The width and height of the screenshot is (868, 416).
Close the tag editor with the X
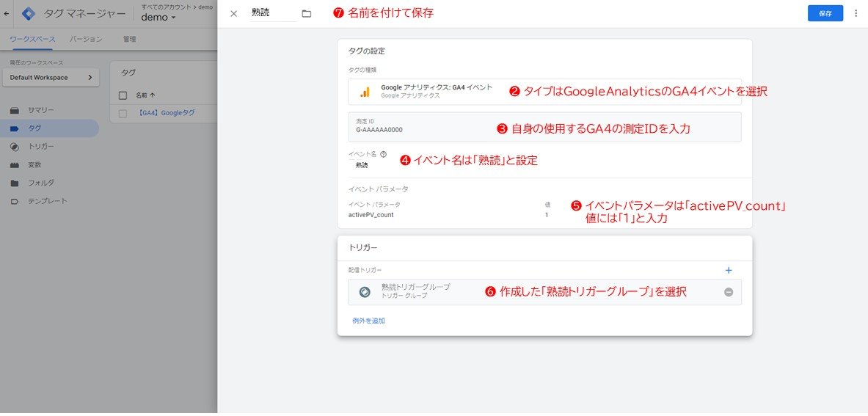(233, 14)
